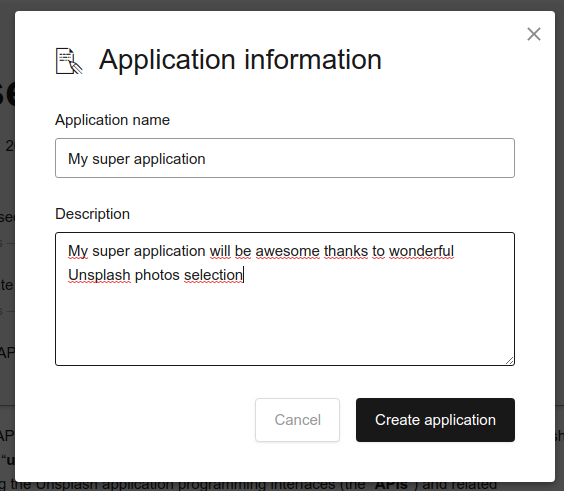Click the word photos in description
This screenshot has height=491, width=564.
click(x=157, y=275)
